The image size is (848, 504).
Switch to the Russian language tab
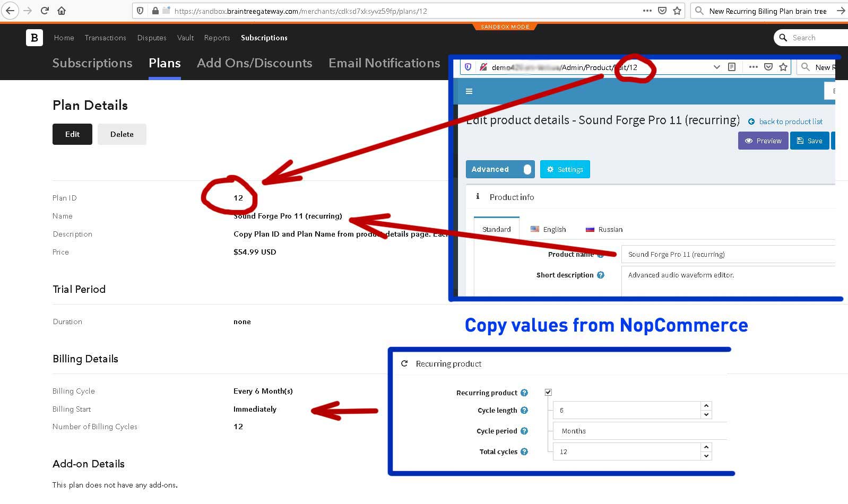coord(604,229)
